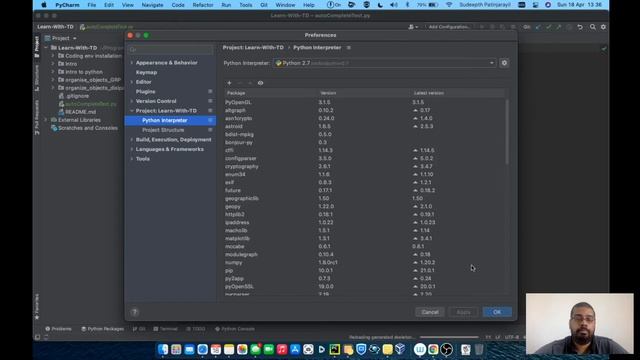The height and width of the screenshot is (360, 640).
Task: Expand the Editor settings section
Action: click(143, 82)
